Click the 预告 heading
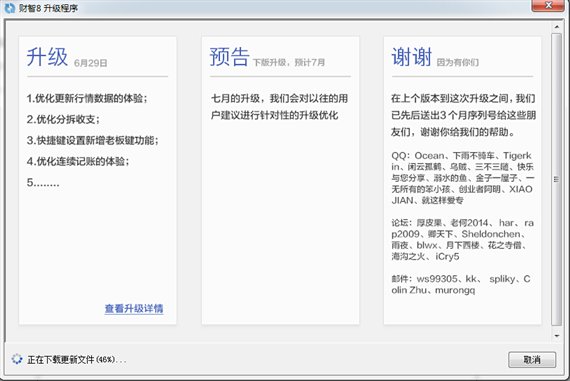Image resolution: width=570 pixels, height=381 pixels. pyautogui.click(x=229, y=57)
